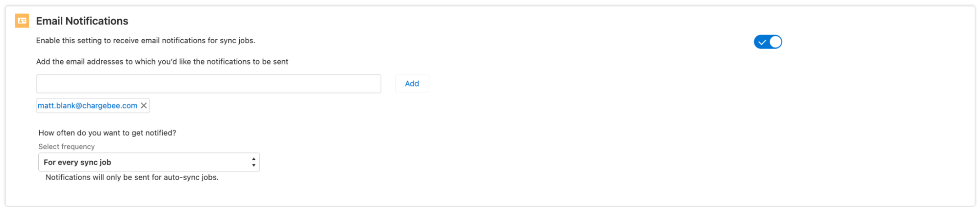Viewport: 980px width, 207px height.
Task: Click the down arrow on frequency selector
Action: (x=253, y=165)
